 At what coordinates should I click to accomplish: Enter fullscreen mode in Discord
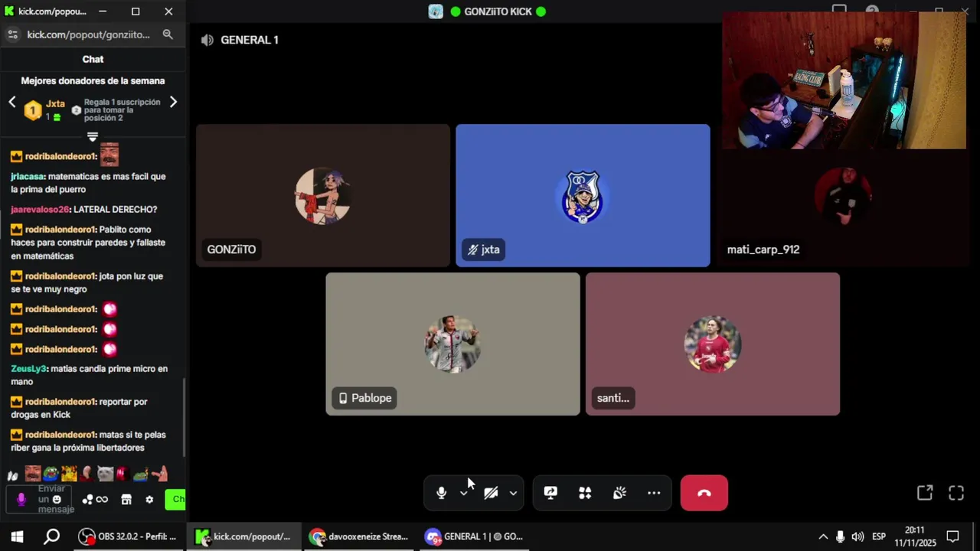[956, 493]
